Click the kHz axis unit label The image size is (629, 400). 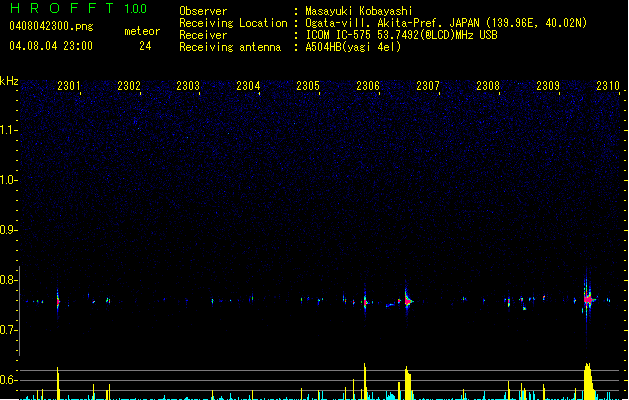[x=9, y=81]
